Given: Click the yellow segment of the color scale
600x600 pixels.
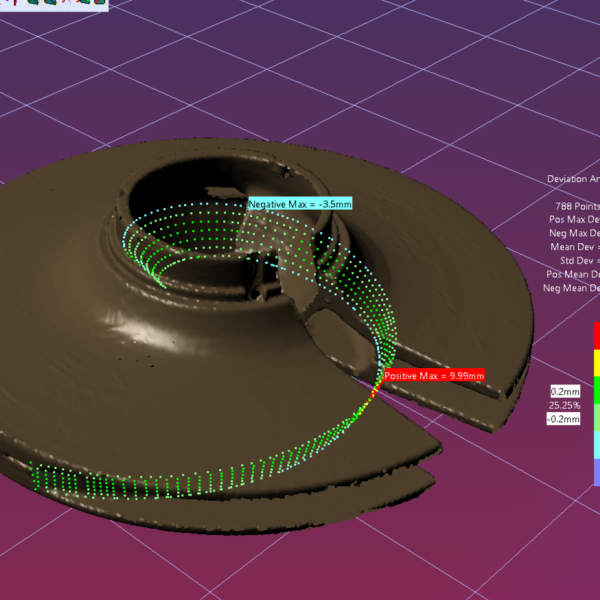Looking at the screenshot, I should click(x=596, y=360).
